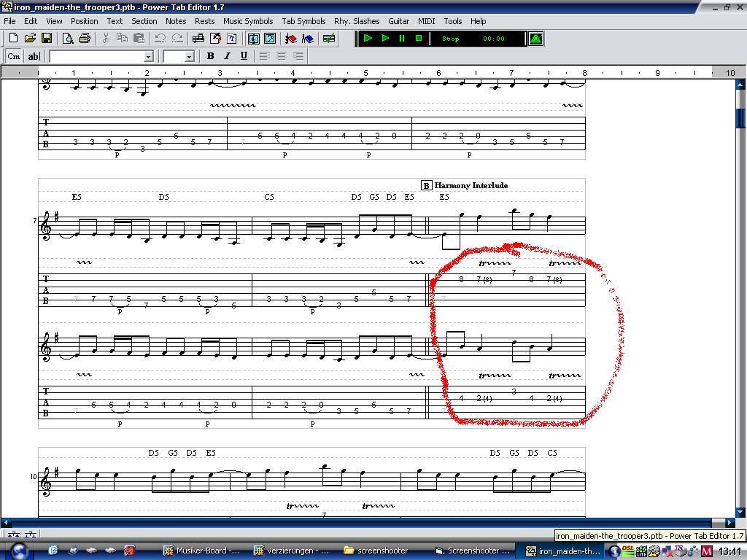Create a new Power Tab document
Viewport: 747px width, 560px height.
(x=13, y=39)
